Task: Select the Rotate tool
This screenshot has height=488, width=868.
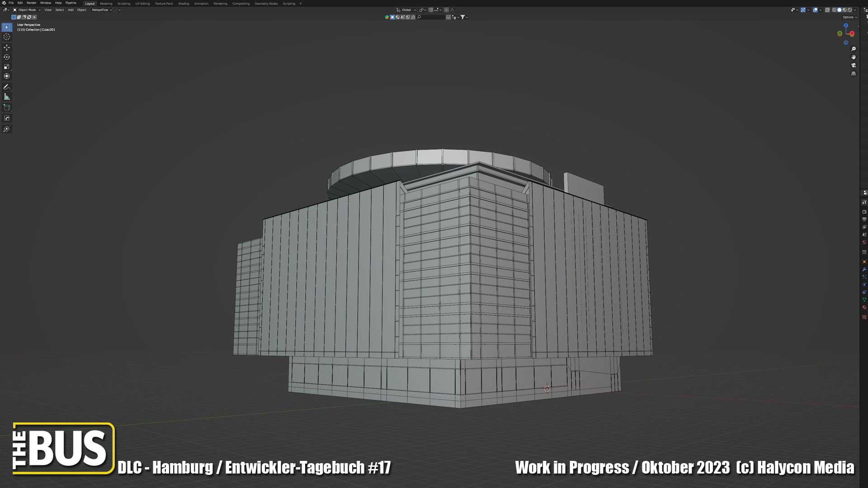Action: (x=7, y=57)
